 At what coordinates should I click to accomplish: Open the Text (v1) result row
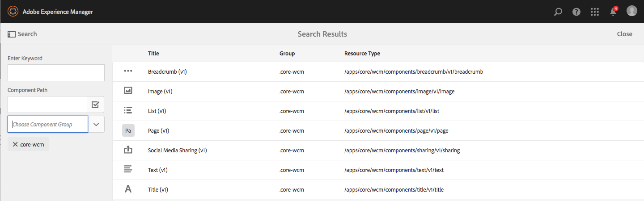click(x=158, y=170)
